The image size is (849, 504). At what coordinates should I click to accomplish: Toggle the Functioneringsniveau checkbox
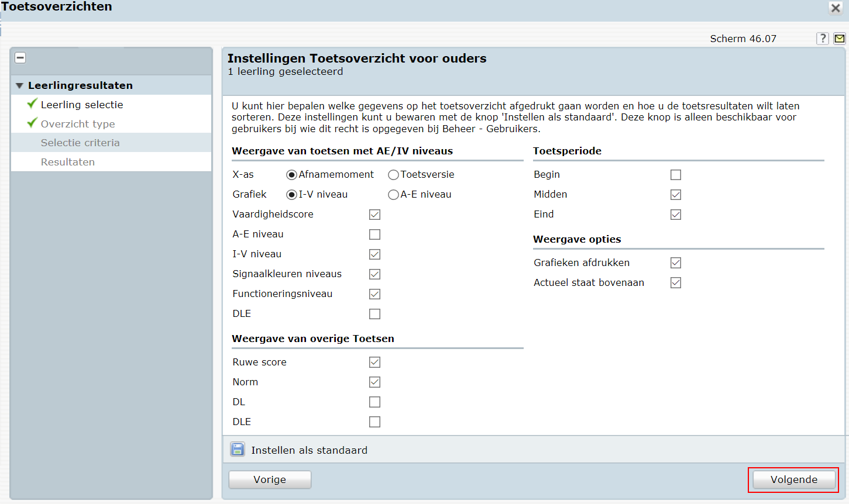(375, 294)
